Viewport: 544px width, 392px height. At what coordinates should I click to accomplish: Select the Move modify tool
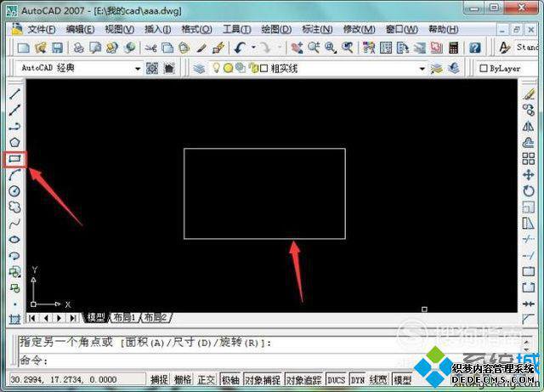[529, 174]
